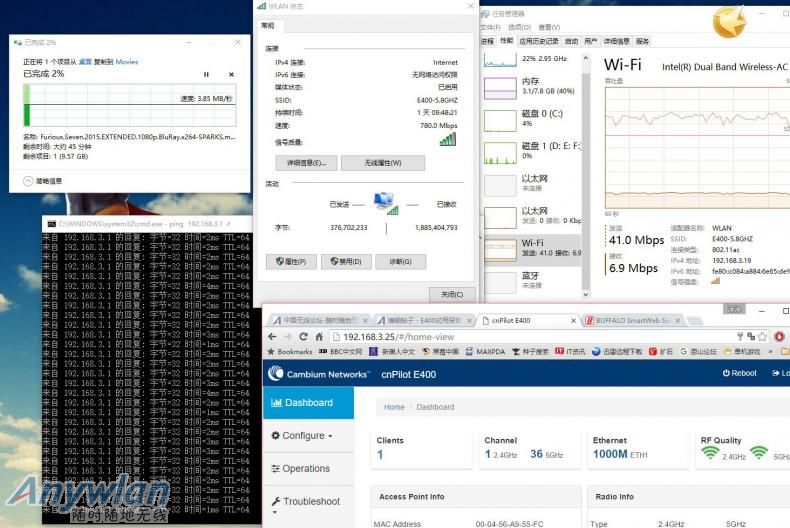790x528 pixels.
Task: Select the 以太网 未连接 performance item
Action: point(532,184)
